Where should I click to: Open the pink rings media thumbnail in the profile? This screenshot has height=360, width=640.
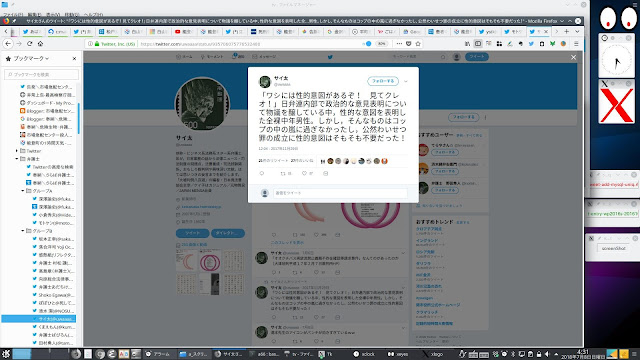pos(210,261)
